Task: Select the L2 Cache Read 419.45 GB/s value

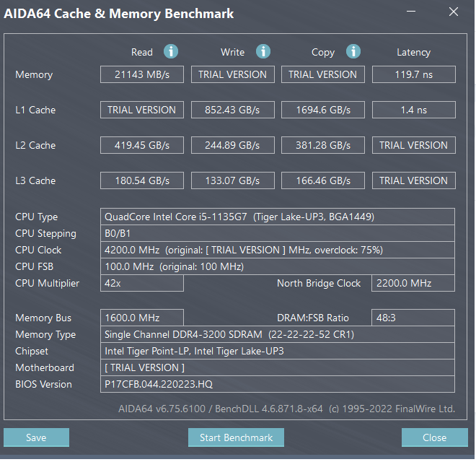Action: click(x=142, y=145)
